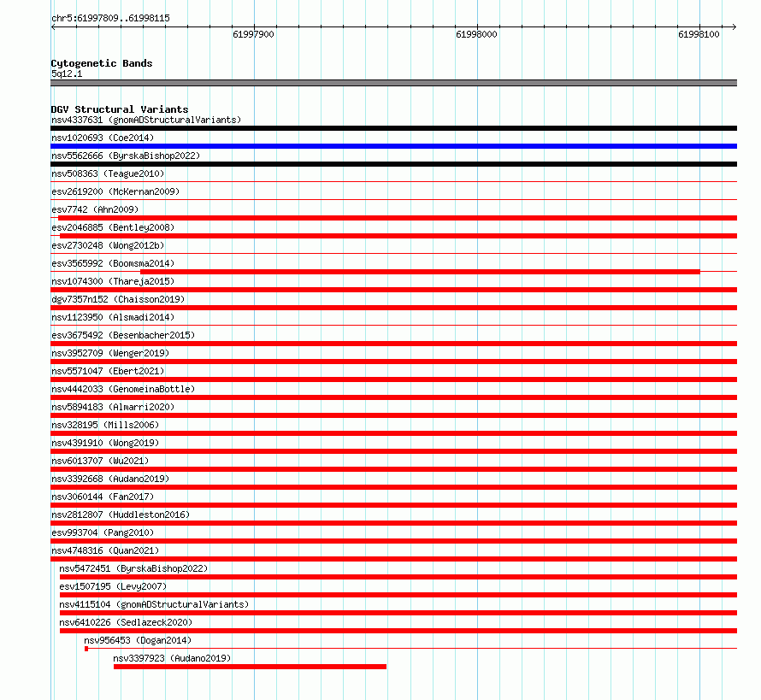The width and height of the screenshot is (761, 700).
Task: Click the red bar for nsv1074300
Action: pyautogui.click(x=393, y=290)
